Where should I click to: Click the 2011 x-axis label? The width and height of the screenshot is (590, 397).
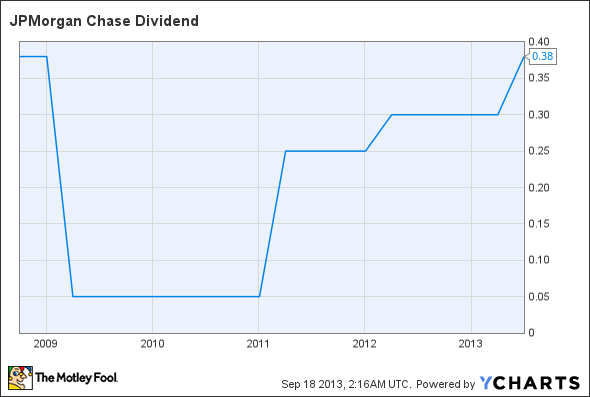[258, 344]
